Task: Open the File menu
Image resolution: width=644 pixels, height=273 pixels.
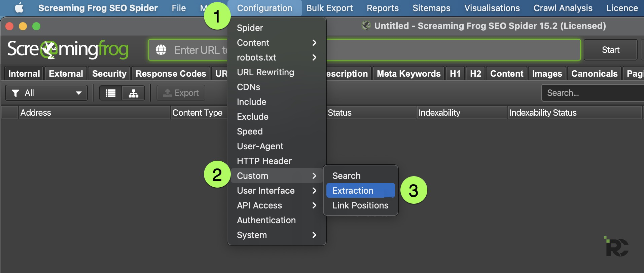Action: (x=179, y=8)
